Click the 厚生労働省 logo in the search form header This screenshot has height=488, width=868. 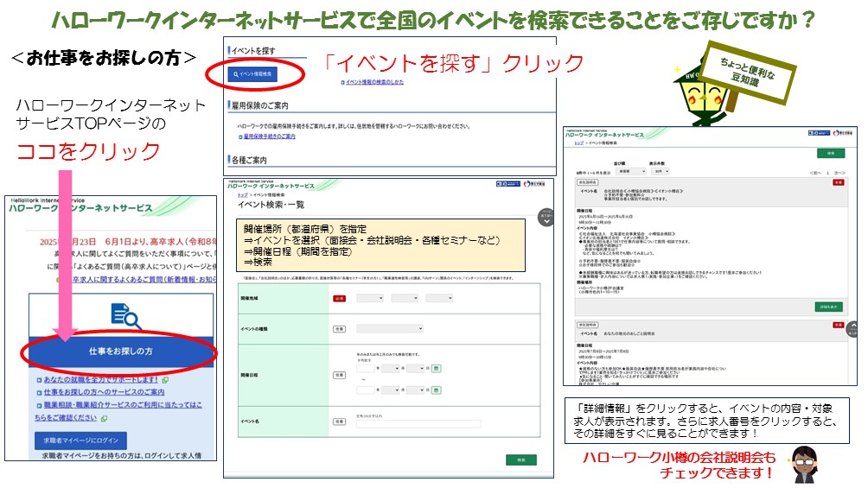point(535,184)
